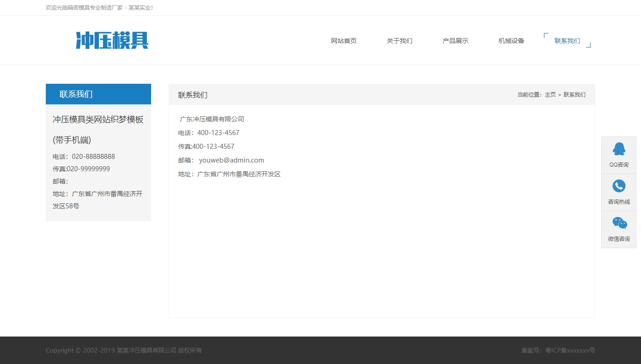Open 网站首页 in the navigation bar
Image resolution: width=641 pixels, height=364 pixels.
coord(343,40)
